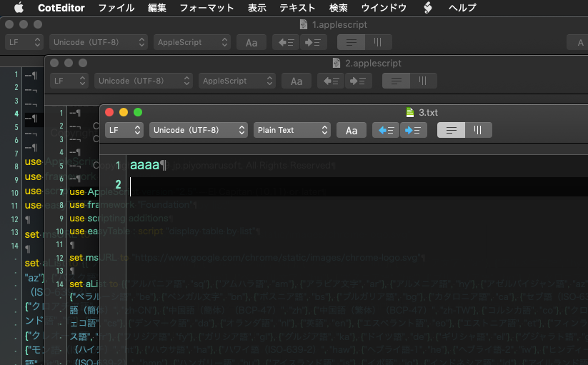The width and height of the screenshot is (588, 365).
Task: Shift text right in 3.txt window
Action: coord(413,130)
